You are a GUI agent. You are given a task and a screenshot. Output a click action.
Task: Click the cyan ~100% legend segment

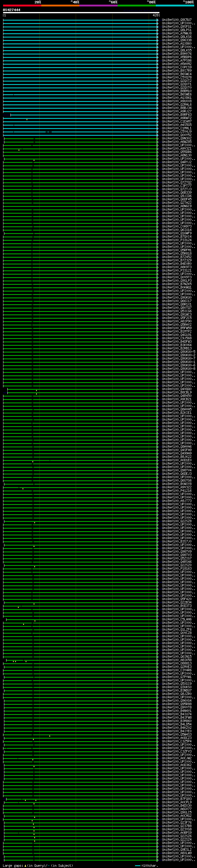click(175, 6)
